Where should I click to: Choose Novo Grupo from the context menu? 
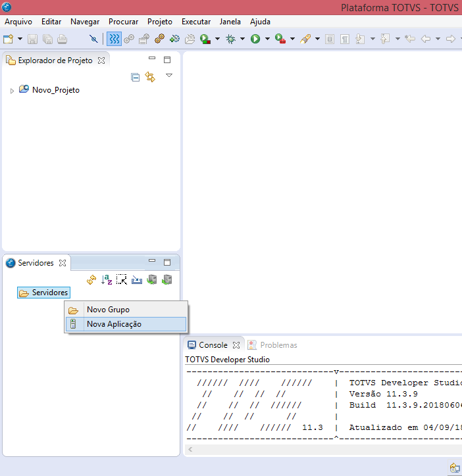[x=126, y=310]
